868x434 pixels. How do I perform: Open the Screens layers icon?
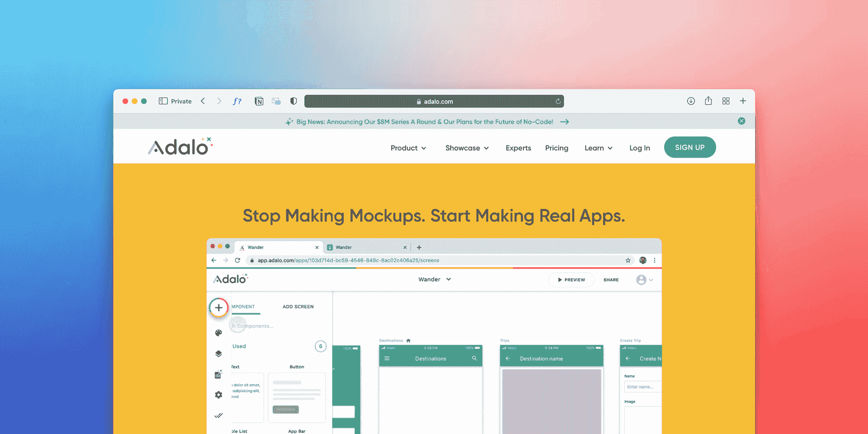(x=218, y=353)
